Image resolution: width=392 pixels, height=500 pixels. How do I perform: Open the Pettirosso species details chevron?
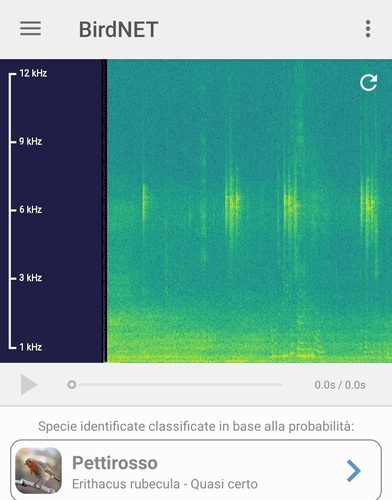pos(353,471)
